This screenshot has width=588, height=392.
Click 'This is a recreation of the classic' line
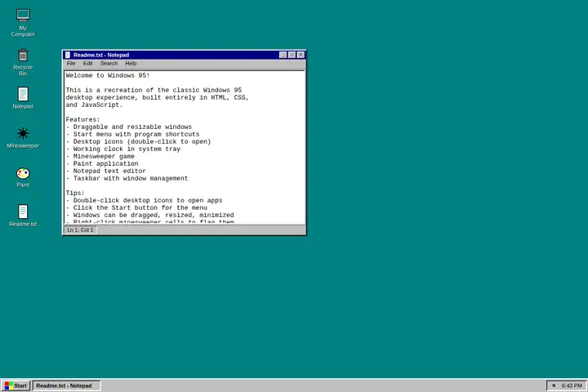[x=154, y=90]
